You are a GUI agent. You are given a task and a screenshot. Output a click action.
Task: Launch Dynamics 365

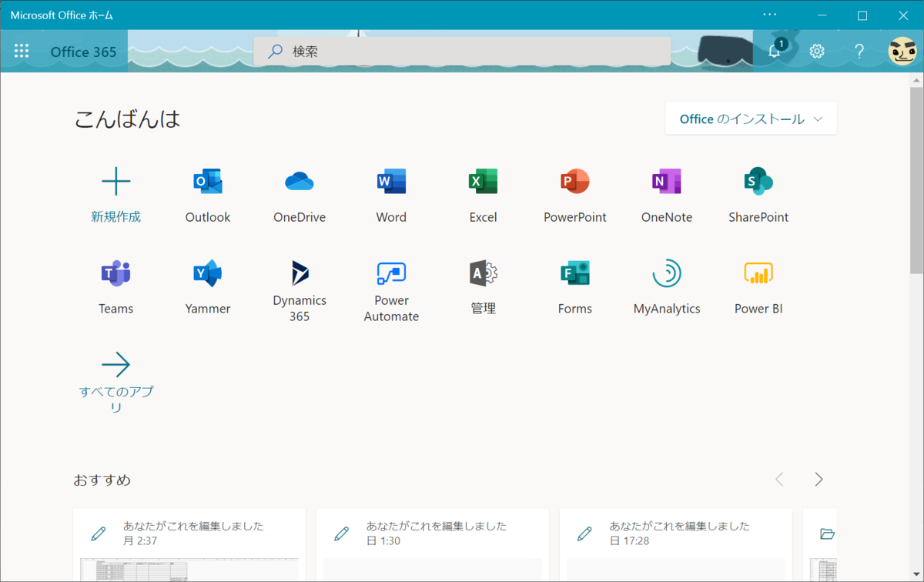pos(300,291)
